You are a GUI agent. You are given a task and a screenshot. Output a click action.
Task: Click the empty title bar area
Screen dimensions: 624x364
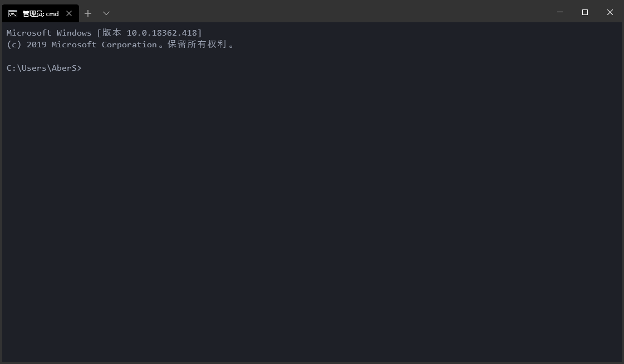pyautogui.click(x=334, y=12)
